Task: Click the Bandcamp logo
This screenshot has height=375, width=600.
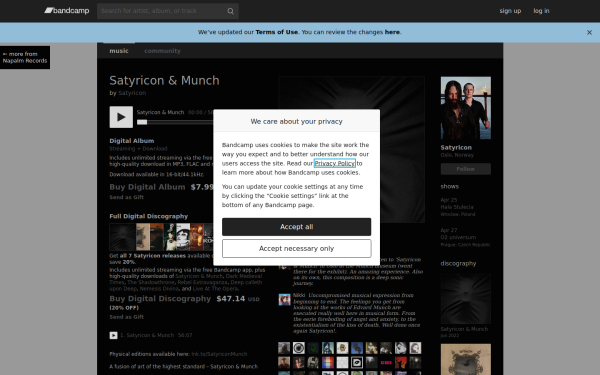Action: (x=67, y=11)
